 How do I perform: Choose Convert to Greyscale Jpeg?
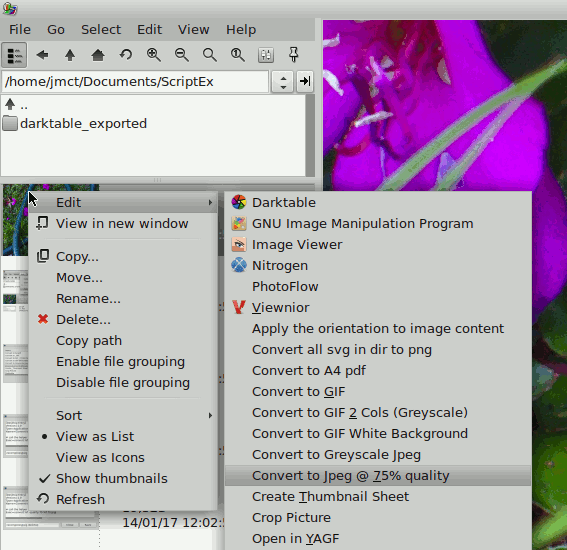378,454
